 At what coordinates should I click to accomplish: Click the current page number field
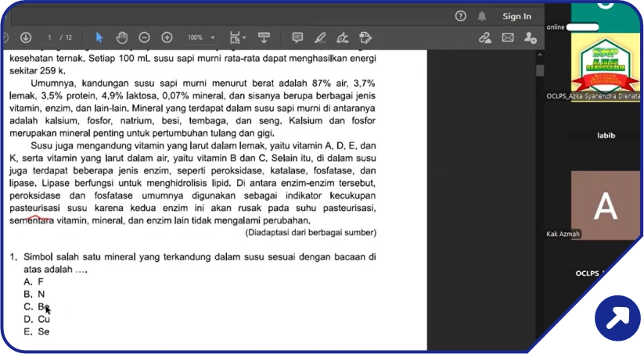coord(49,38)
